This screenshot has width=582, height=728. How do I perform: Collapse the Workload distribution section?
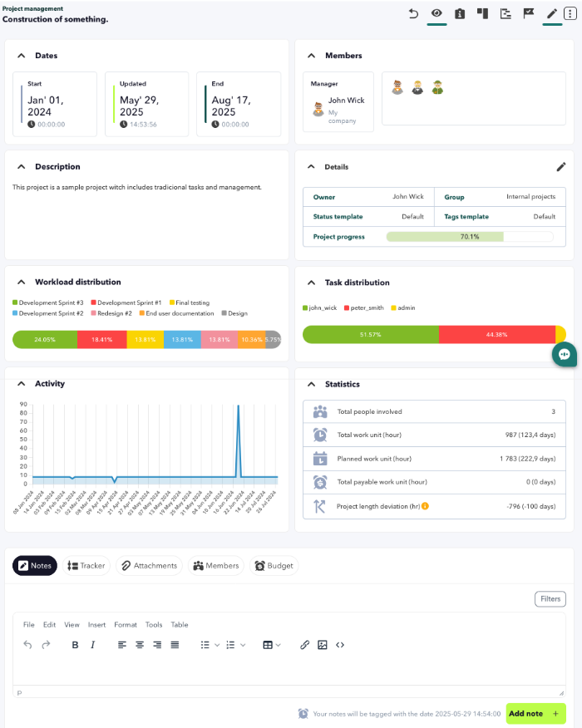(22, 282)
